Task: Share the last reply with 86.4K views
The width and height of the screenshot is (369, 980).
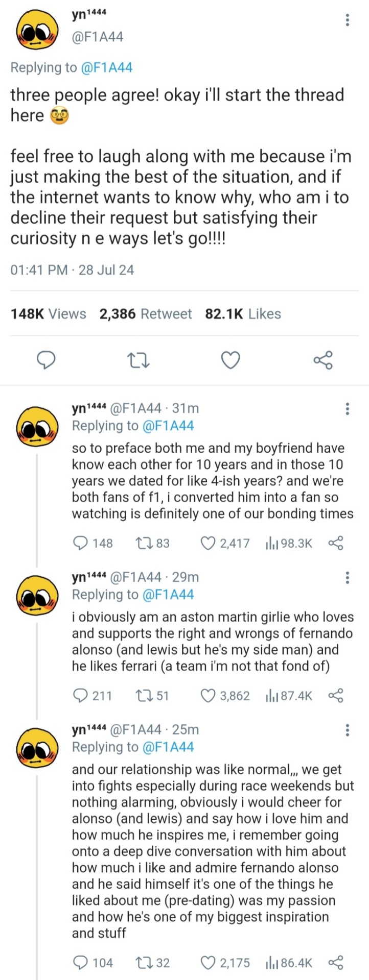Action: [x=336, y=963]
